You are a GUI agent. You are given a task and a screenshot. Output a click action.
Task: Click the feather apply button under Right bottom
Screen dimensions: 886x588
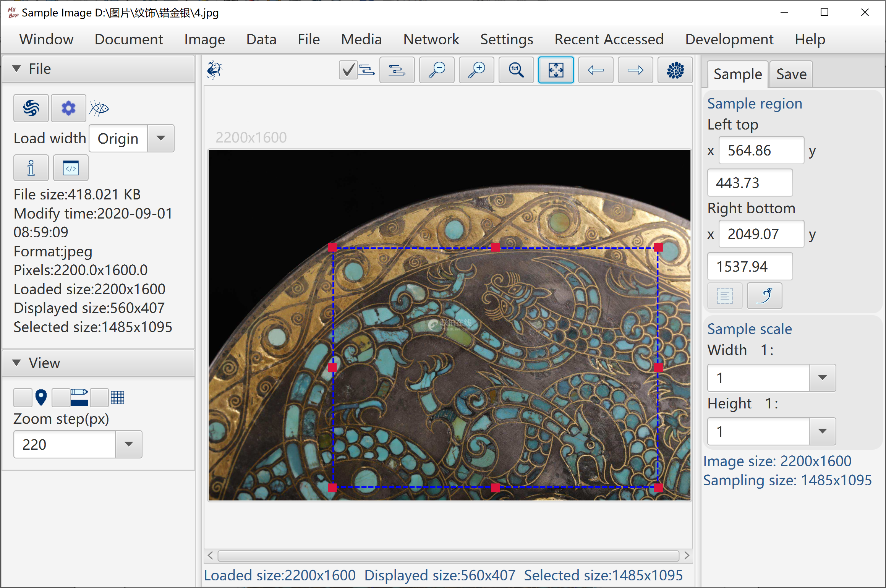765,296
